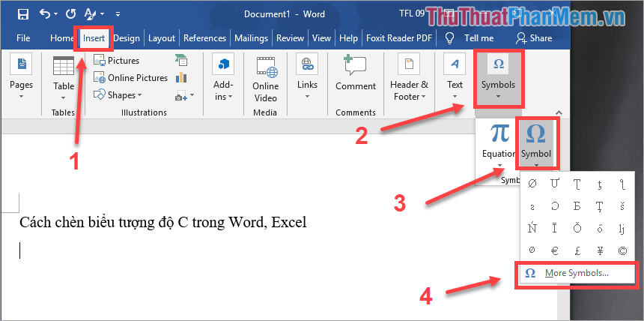Screen dimensions: 644x321
Task: Click Pictures in Illustrations group
Action: pos(117,61)
